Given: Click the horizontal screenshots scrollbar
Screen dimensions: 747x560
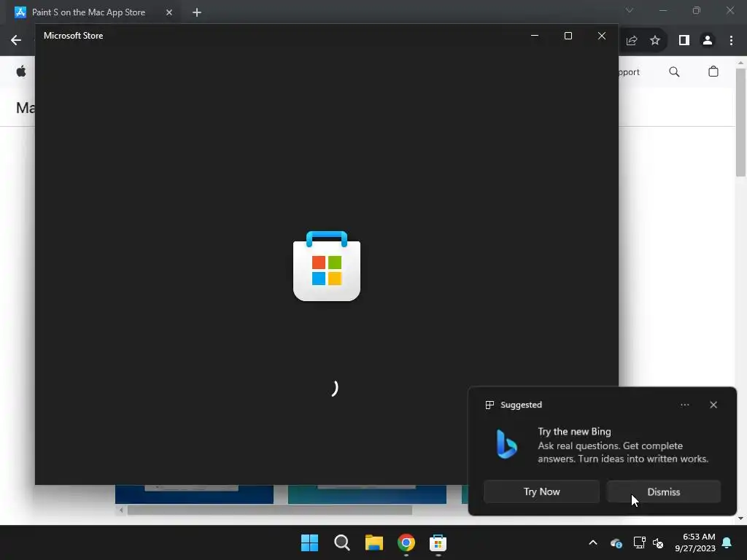Looking at the screenshot, I should (270, 510).
